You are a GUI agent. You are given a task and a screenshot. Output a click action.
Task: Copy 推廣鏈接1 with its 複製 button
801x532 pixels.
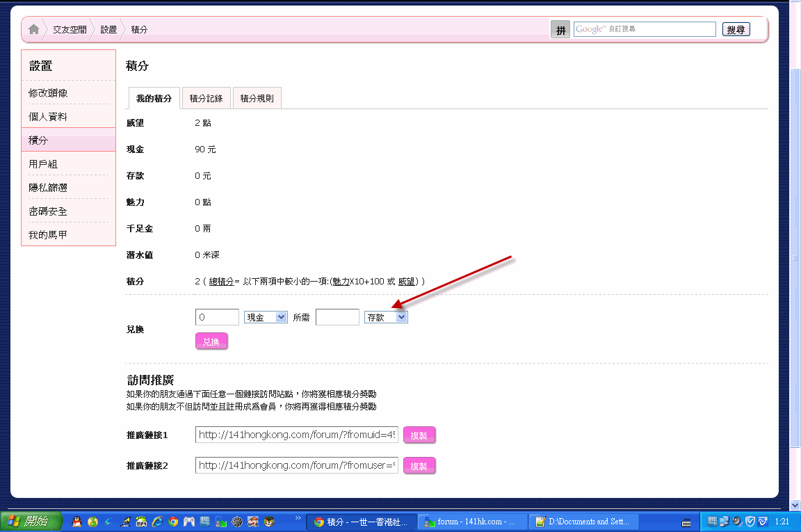419,435
